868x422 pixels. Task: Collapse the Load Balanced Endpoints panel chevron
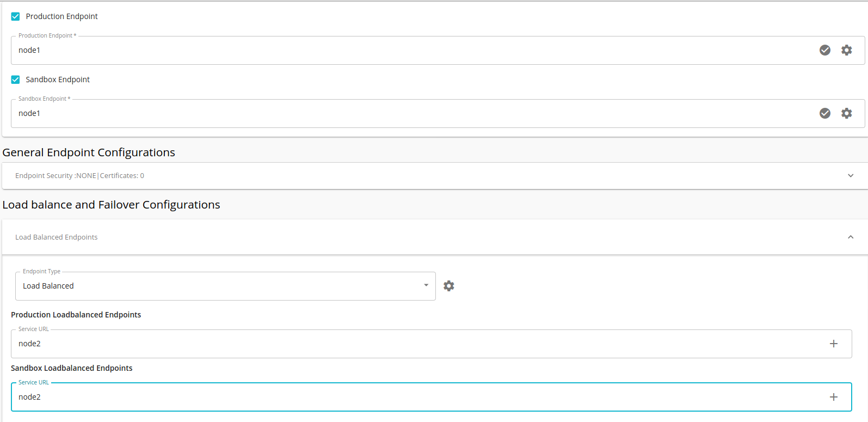click(851, 237)
